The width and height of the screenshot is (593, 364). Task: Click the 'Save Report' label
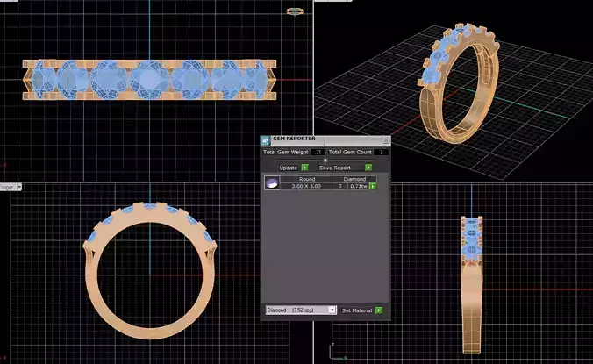(335, 168)
